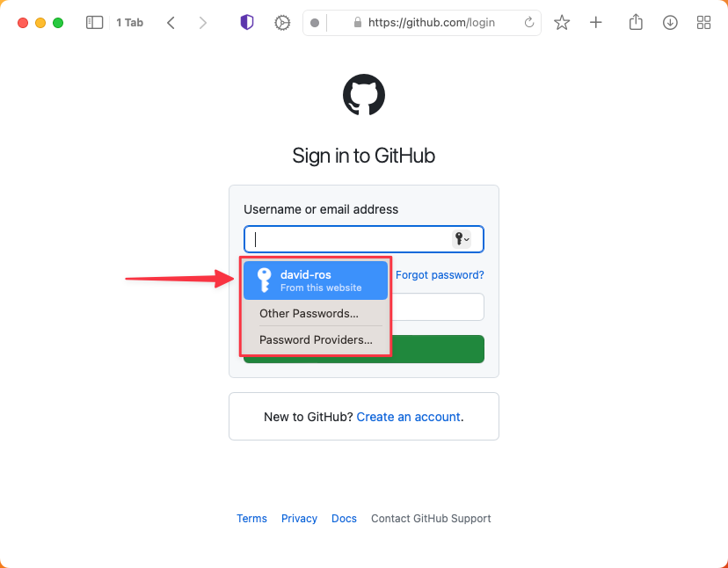Select the david-ros saved credential

316,280
